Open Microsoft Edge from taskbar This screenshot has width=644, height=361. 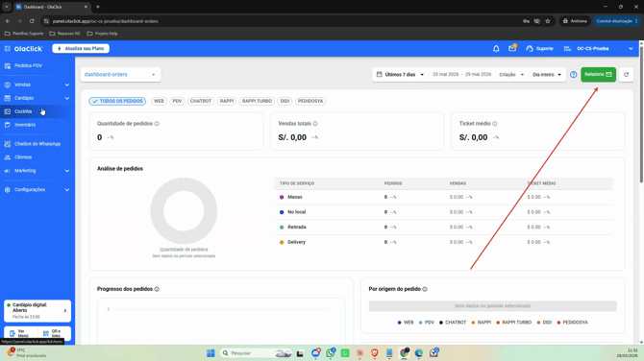419,353
